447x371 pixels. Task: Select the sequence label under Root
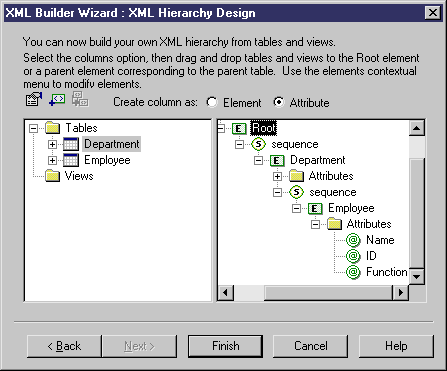click(295, 144)
